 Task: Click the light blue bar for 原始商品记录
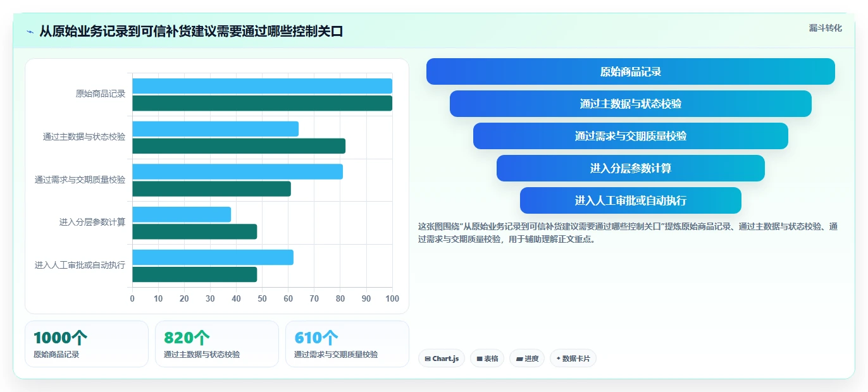coord(262,86)
